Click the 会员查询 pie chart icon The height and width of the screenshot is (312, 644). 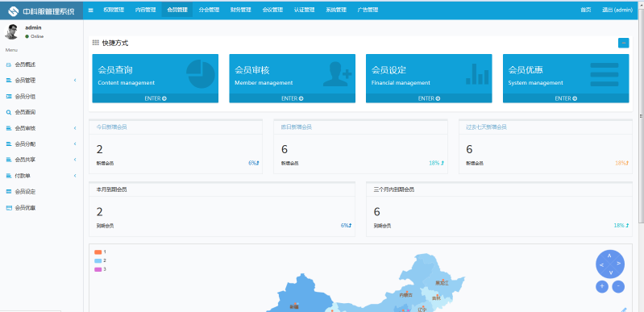pyautogui.click(x=201, y=74)
